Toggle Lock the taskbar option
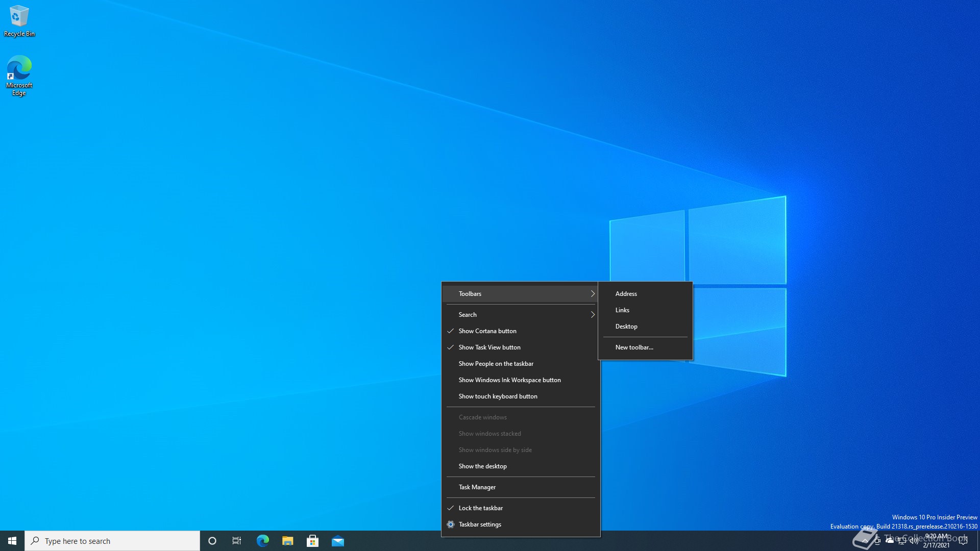 [480, 508]
